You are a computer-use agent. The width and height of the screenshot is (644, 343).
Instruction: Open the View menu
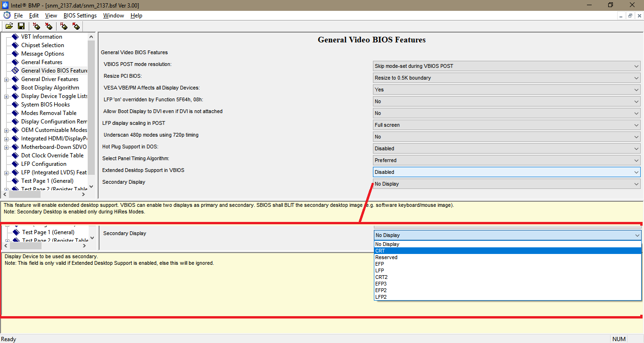pos(51,16)
